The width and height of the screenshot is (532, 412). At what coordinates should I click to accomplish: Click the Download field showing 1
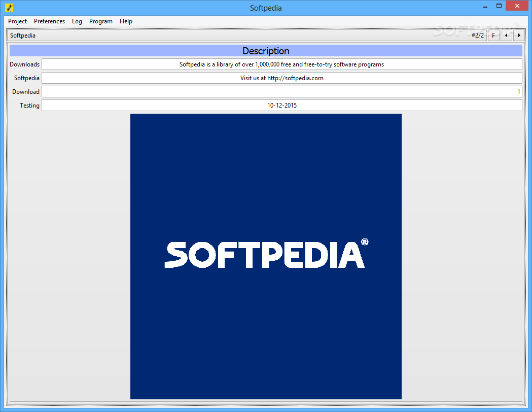[x=281, y=92]
